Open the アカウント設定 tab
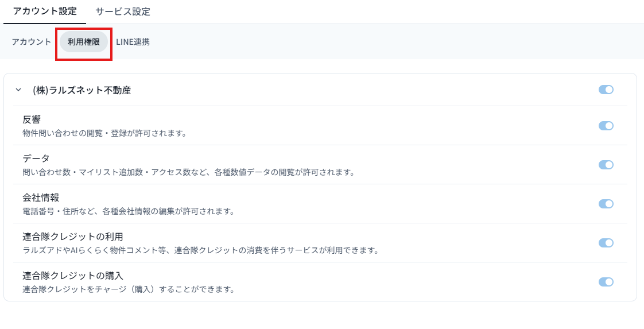 pos(45,11)
